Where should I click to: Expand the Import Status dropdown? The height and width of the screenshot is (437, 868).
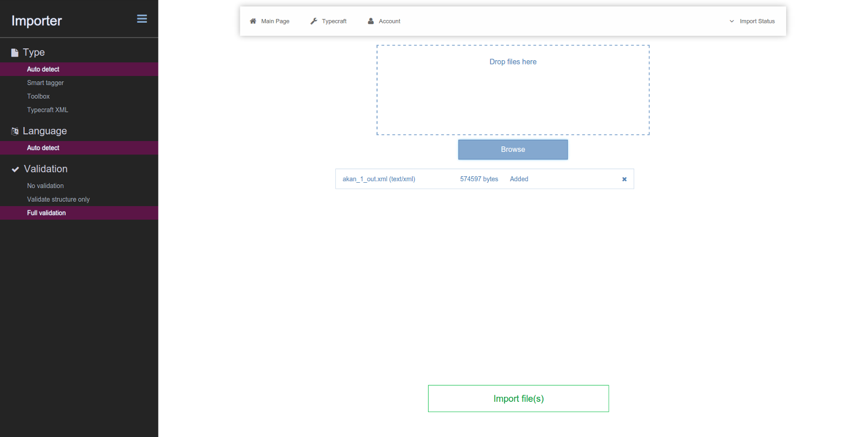point(752,21)
